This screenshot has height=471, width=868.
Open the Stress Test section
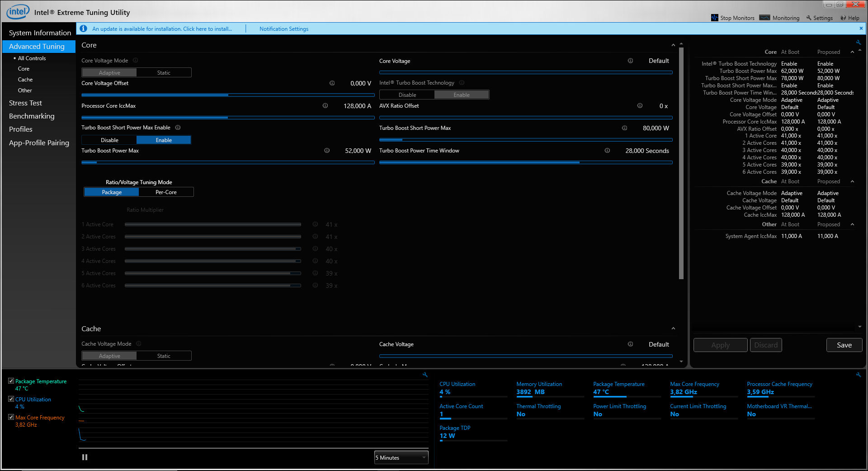pos(25,103)
